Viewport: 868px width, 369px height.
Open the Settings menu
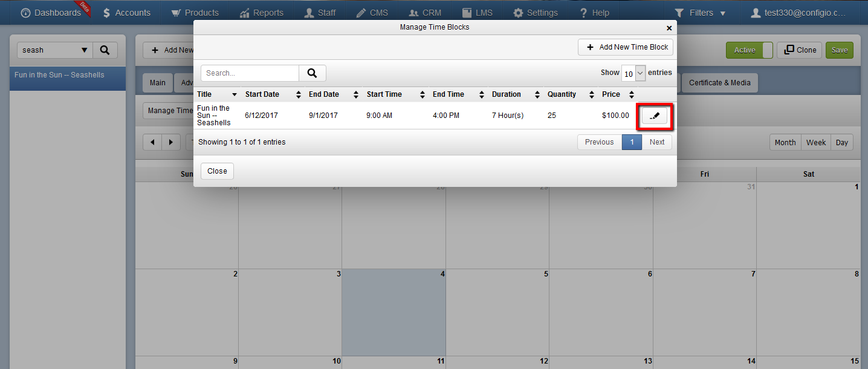pyautogui.click(x=536, y=13)
